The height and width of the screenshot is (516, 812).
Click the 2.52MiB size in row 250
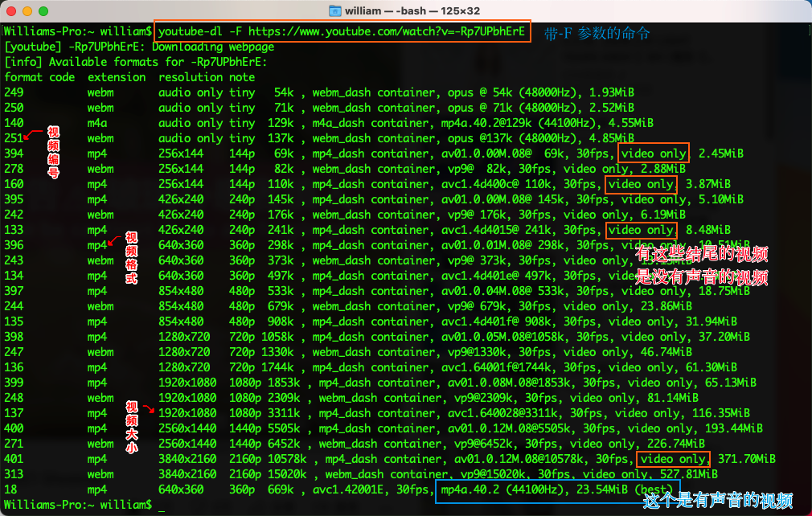tap(612, 109)
